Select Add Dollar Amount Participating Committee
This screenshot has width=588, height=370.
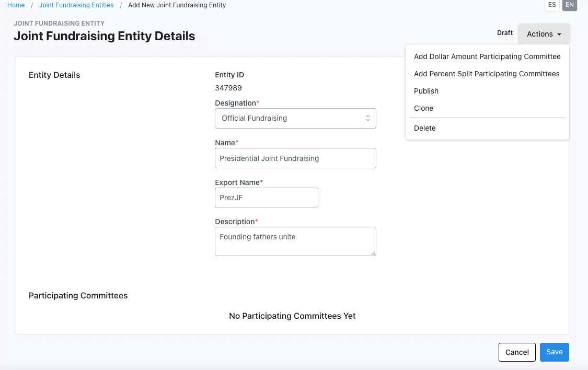pyautogui.click(x=487, y=56)
